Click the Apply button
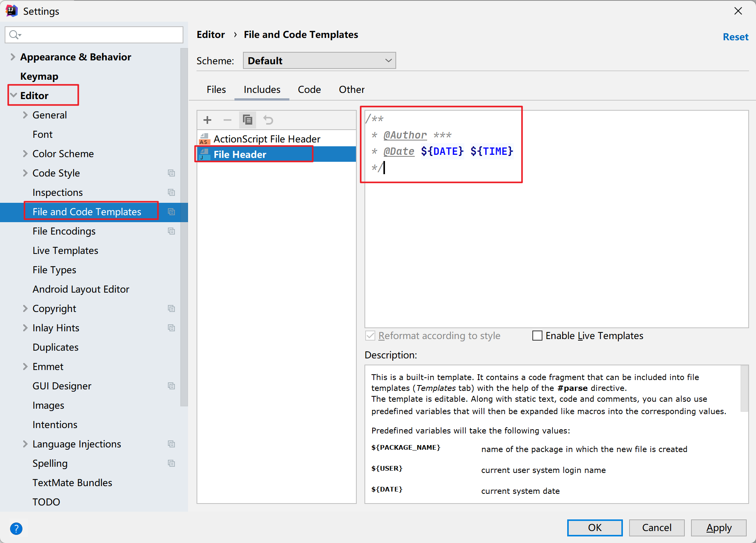 [718, 528]
